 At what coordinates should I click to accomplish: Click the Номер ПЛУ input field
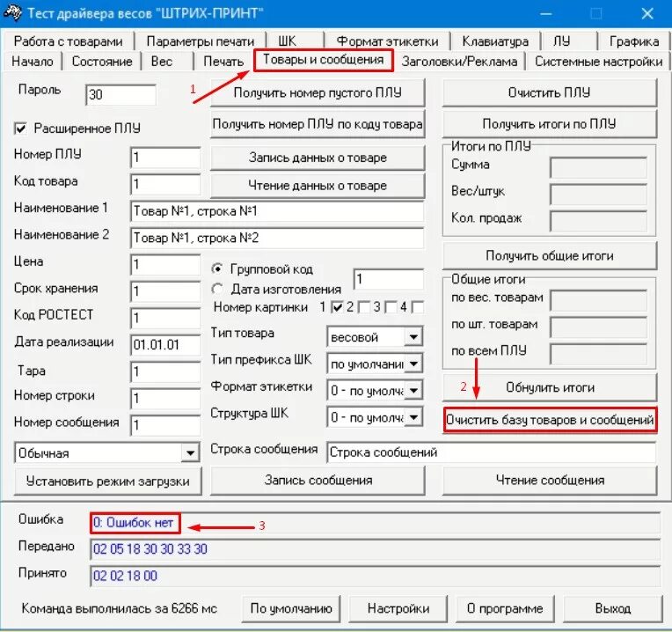[x=165, y=158]
